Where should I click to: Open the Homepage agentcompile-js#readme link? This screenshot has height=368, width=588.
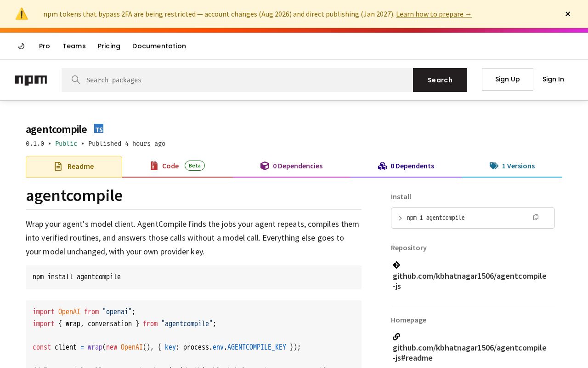click(x=469, y=353)
